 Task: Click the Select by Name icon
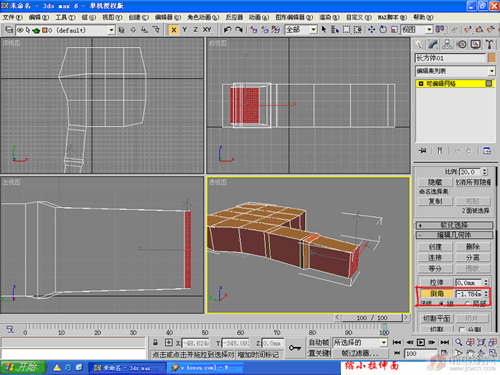tap(335, 30)
